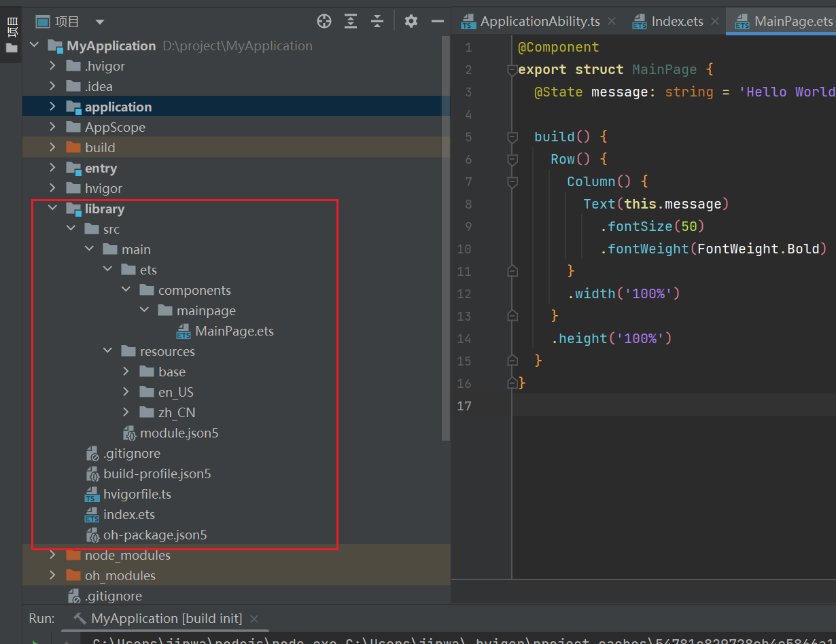Switch to Index.ets editor tab

(677, 21)
